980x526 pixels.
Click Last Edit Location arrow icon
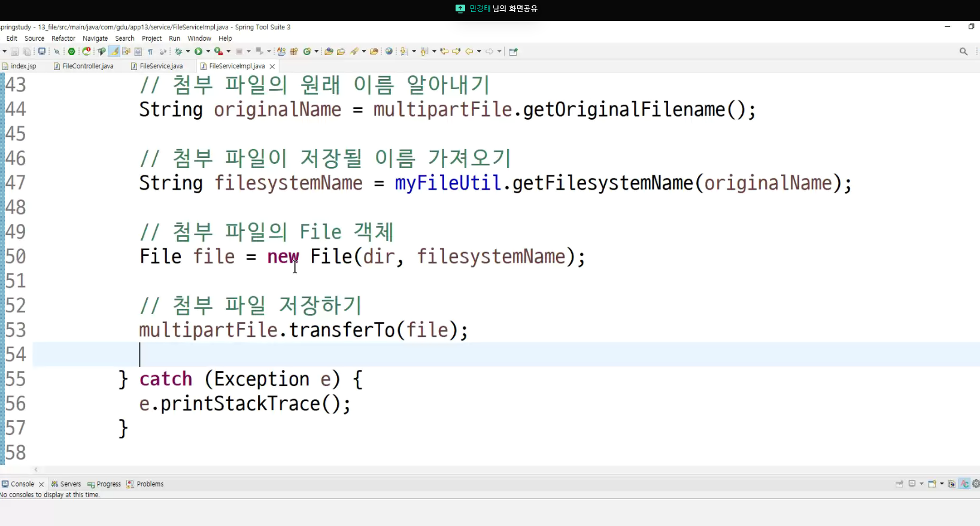click(x=444, y=51)
